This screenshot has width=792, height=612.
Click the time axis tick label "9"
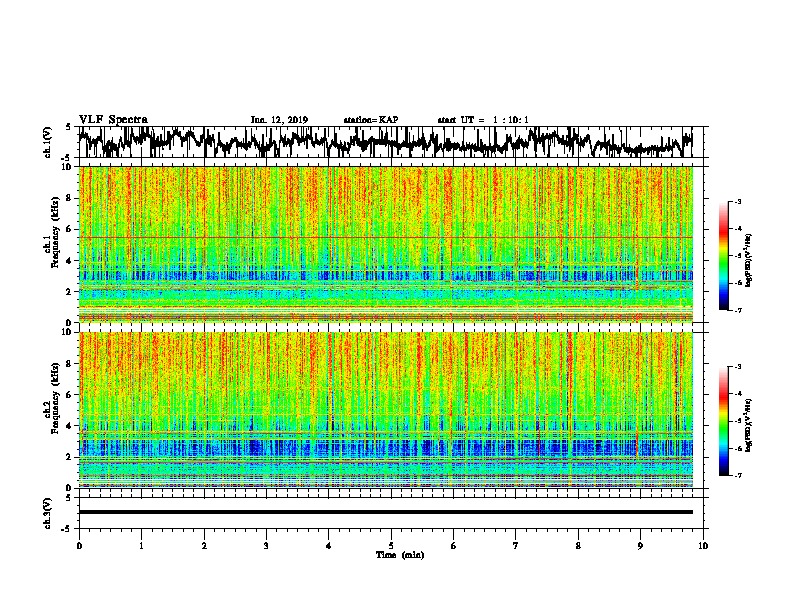click(640, 546)
